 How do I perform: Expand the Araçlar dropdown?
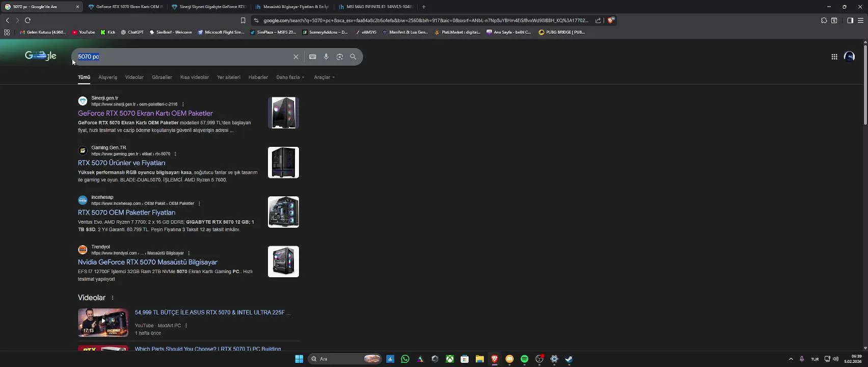tap(324, 77)
